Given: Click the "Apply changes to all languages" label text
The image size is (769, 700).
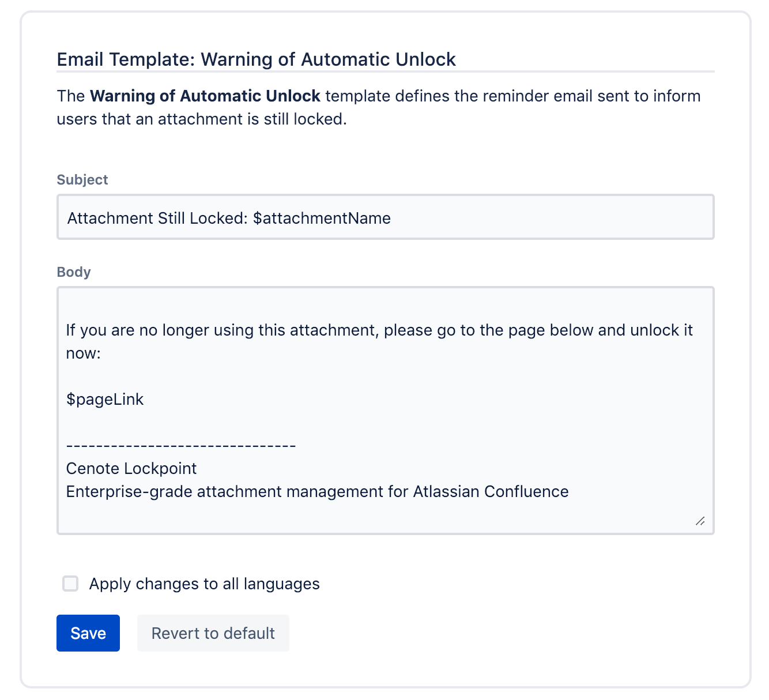Looking at the screenshot, I should (204, 584).
